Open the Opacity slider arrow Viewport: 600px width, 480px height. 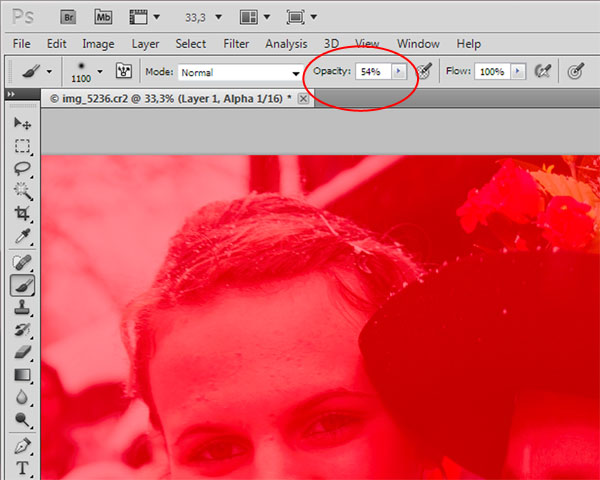(399, 71)
